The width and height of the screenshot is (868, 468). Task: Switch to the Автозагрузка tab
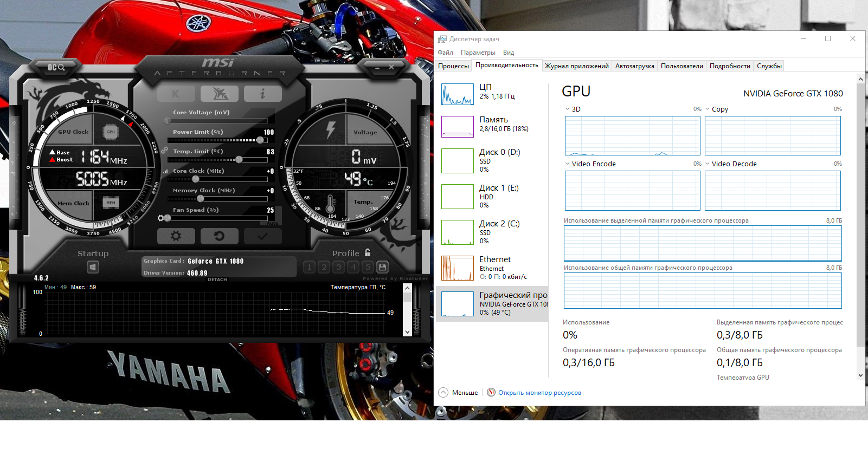pos(635,66)
